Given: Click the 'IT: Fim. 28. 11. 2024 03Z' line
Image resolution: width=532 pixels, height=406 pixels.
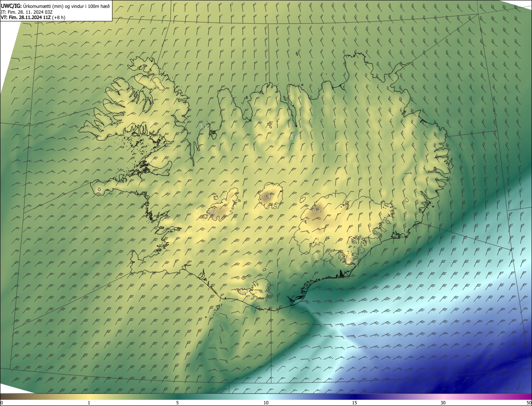Looking at the screenshot, I should 27,12.
